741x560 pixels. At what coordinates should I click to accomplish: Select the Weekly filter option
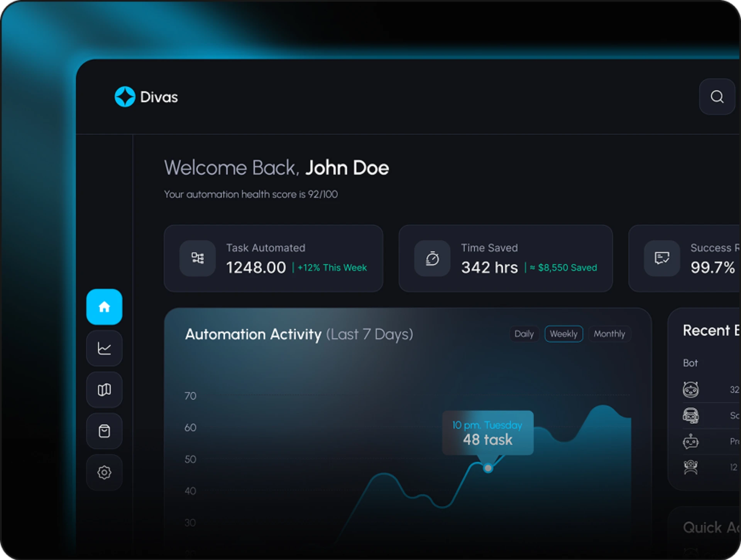tap(563, 334)
